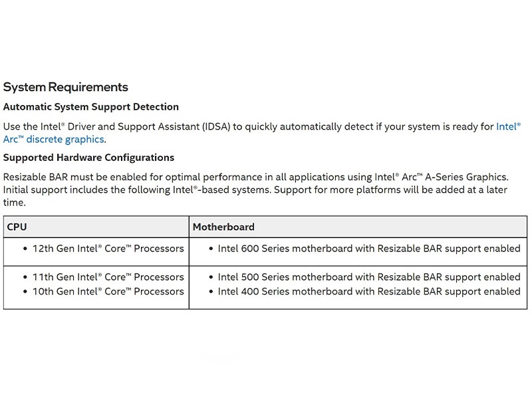The image size is (532, 399).
Task: Click the 11th Gen Intel Core Processors entry
Action: [x=108, y=277]
